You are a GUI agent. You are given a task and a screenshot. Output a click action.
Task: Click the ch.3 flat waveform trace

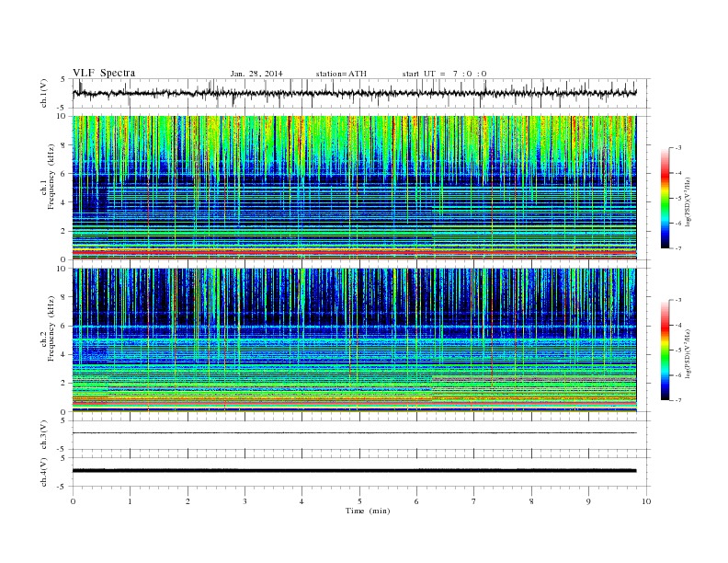click(355, 433)
